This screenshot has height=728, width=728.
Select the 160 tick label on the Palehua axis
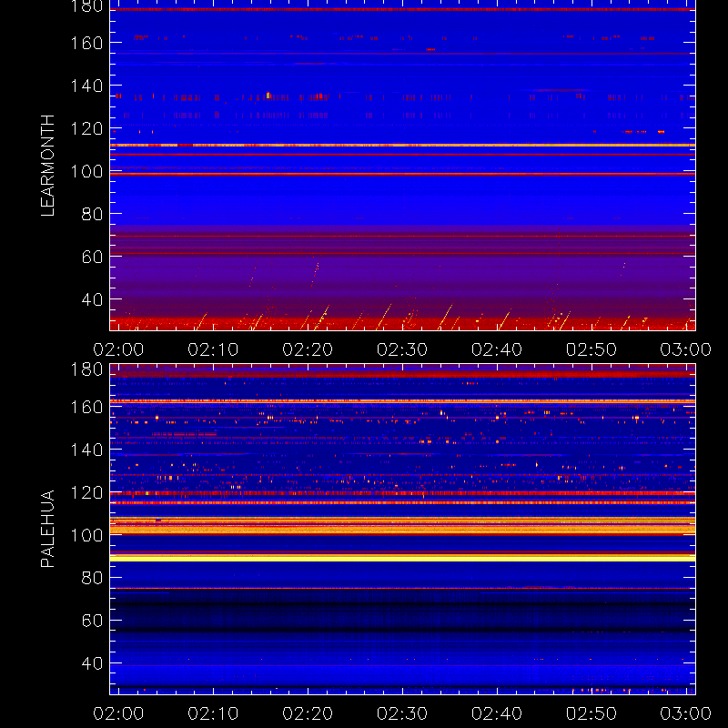pyautogui.click(x=86, y=407)
